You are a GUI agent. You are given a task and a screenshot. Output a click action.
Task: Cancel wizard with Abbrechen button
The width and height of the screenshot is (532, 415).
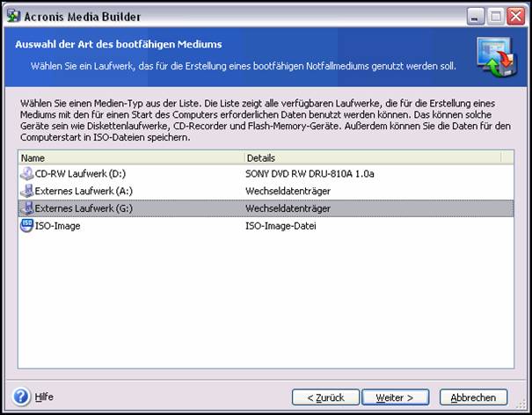click(474, 397)
